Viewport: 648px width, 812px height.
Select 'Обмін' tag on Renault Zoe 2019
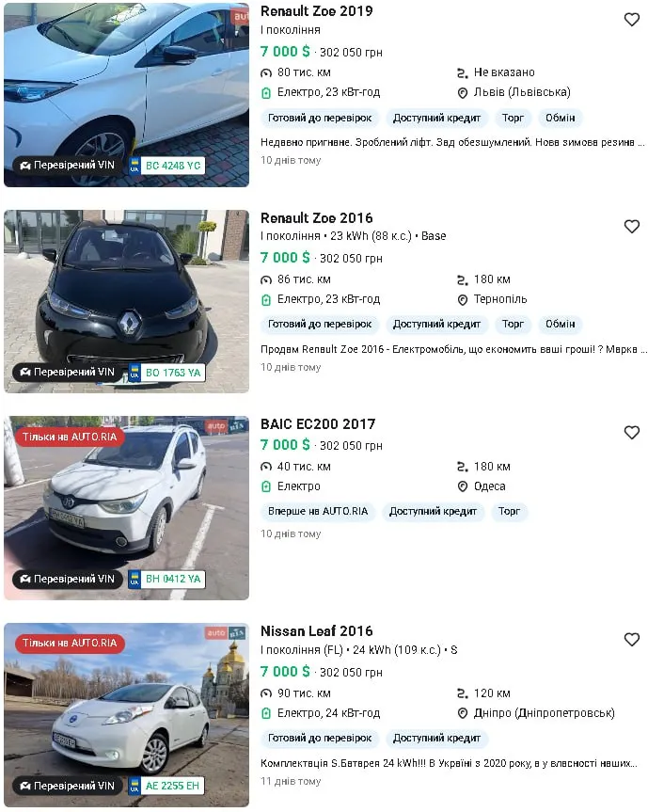pos(561,118)
